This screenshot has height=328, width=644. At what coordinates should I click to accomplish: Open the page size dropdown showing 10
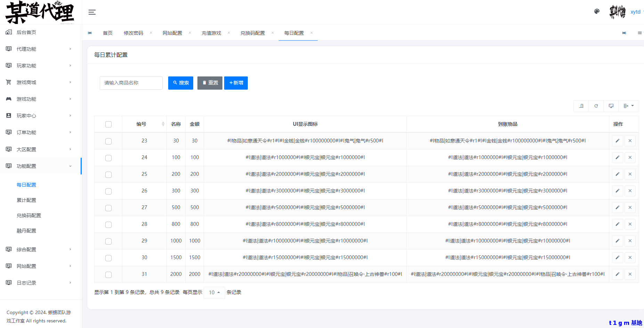pyautogui.click(x=214, y=293)
